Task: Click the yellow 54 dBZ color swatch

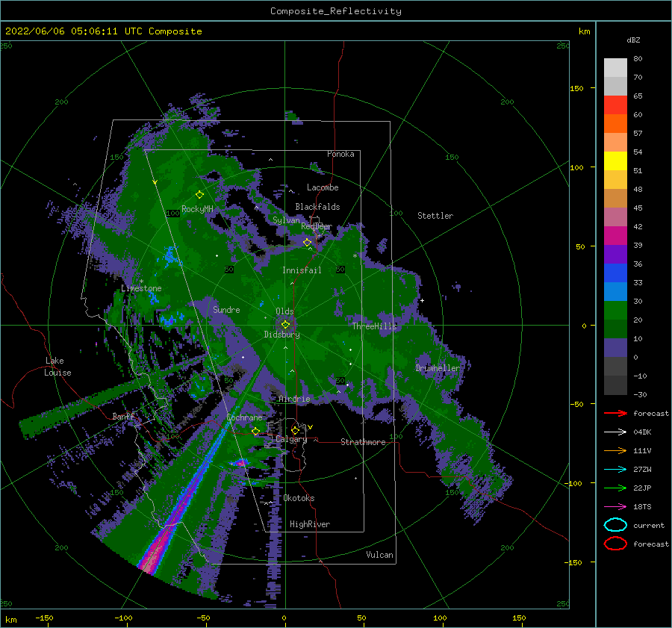Action: (x=615, y=161)
